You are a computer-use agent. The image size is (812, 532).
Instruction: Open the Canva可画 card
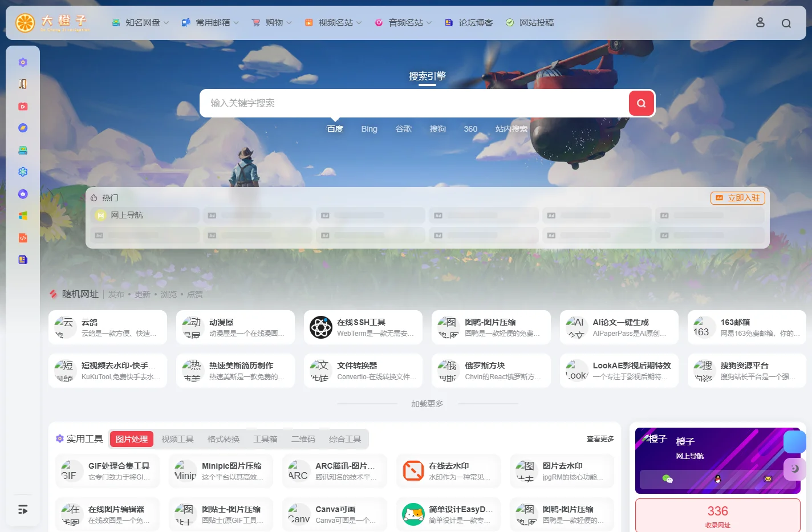(x=335, y=514)
